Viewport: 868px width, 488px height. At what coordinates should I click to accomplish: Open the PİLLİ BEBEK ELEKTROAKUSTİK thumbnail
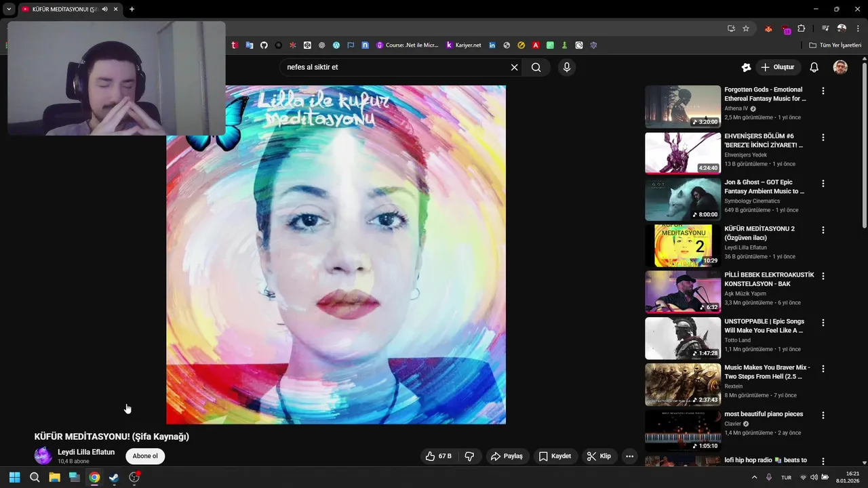pyautogui.click(x=683, y=292)
